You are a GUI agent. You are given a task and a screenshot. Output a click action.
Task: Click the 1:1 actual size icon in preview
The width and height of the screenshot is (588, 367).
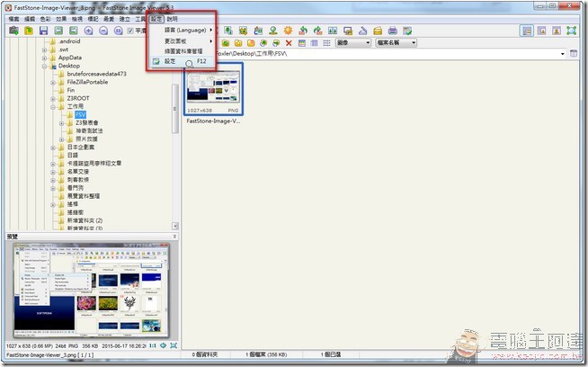pyautogui.click(x=153, y=345)
